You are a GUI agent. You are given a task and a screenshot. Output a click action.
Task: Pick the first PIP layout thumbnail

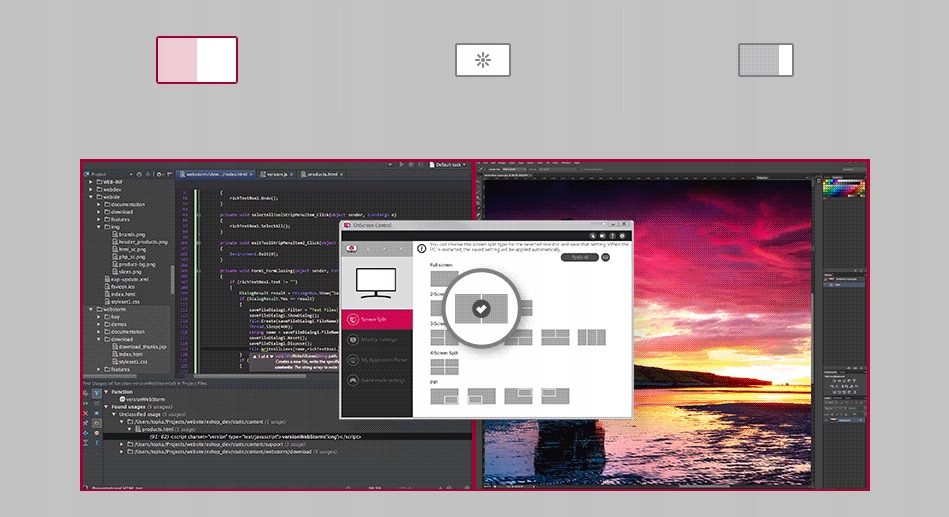444,397
